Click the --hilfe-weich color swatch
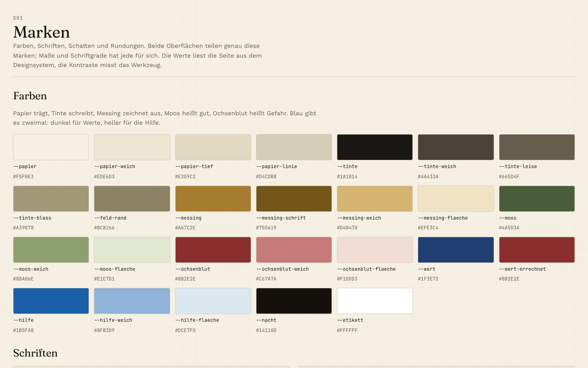588x368 pixels. click(x=132, y=301)
